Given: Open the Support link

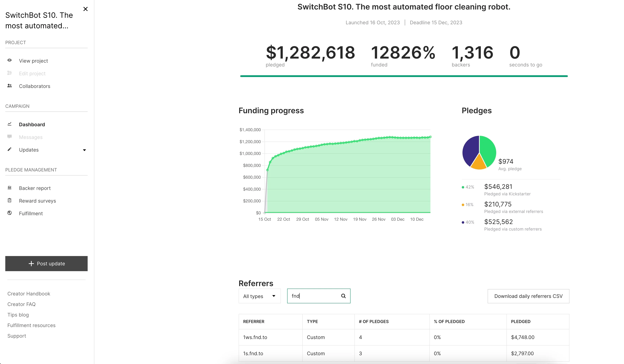Looking at the screenshot, I should [17, 336].
